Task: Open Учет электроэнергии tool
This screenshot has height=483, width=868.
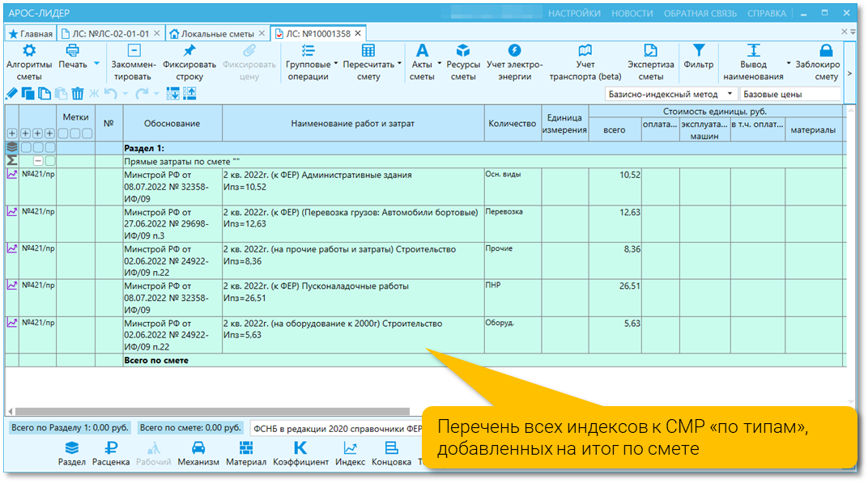Action: click(514, 62)
